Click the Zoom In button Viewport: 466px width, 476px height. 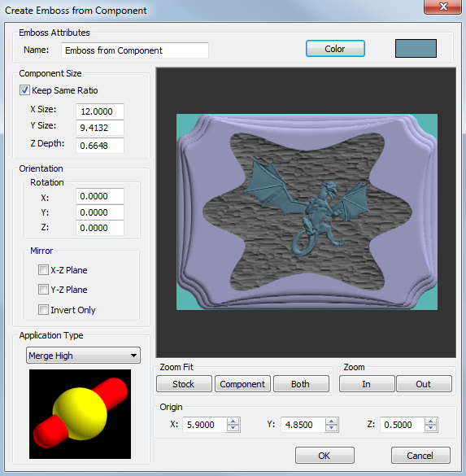(x=367, y=384)
